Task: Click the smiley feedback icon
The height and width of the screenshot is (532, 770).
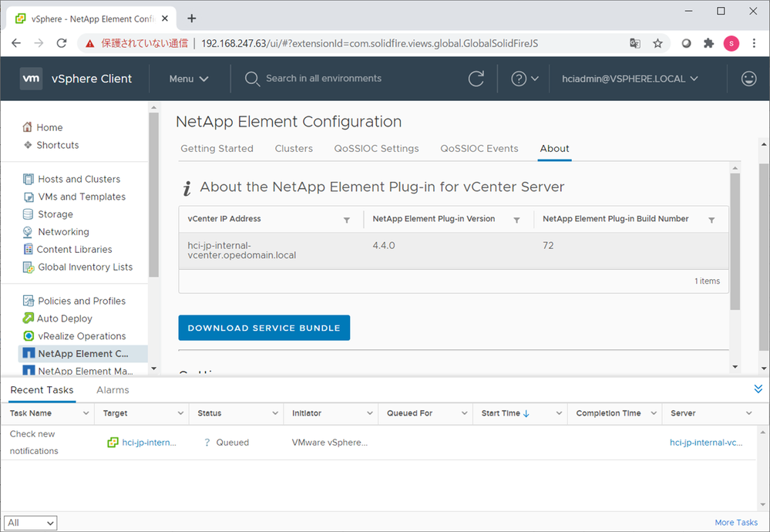Action: [748, 79]
